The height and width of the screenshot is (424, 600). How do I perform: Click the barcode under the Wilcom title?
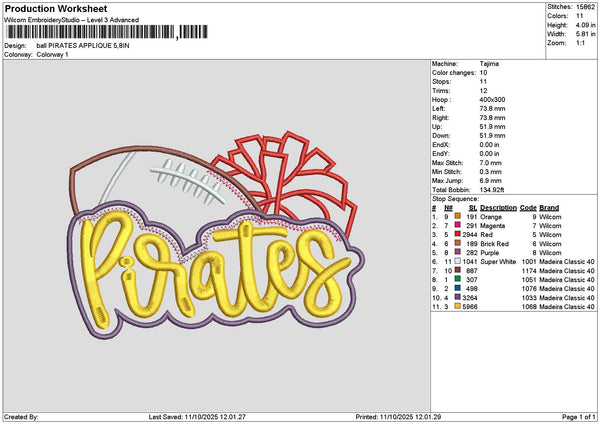107,32
